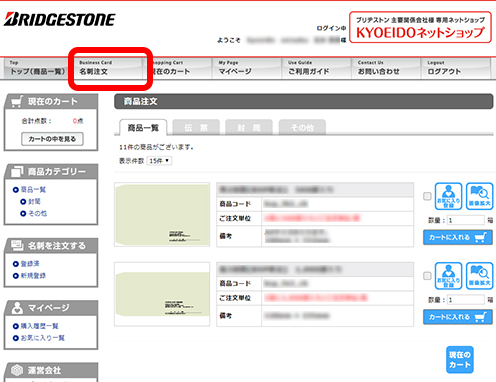Click first product 数量 input field

pyautogui.click(x=466, y=220)
